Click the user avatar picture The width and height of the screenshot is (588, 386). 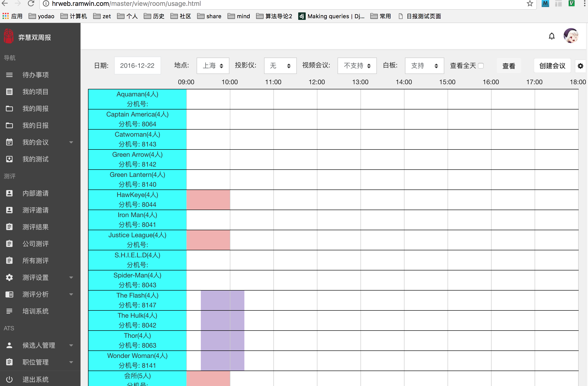pyautogui.click(x=571, y=36)
